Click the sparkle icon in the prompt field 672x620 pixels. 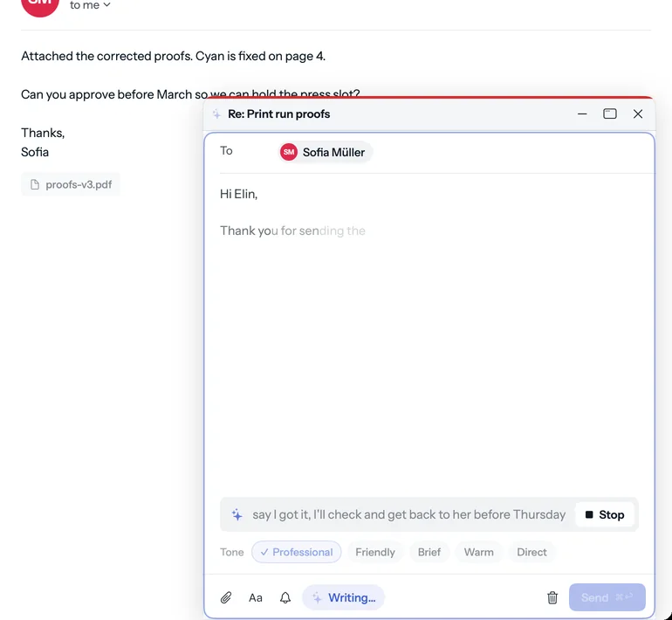click(x=237, y=514)
